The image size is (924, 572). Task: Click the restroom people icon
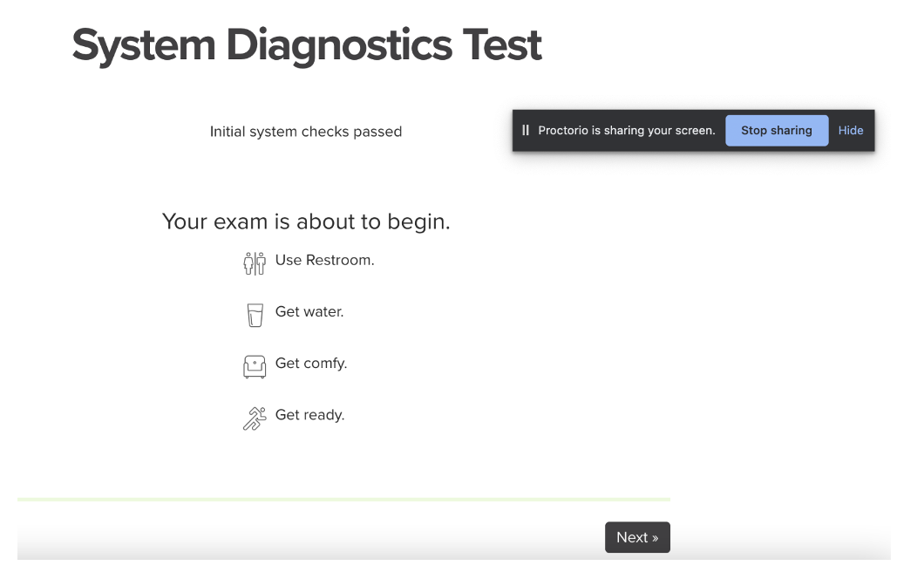pos(254,263)
